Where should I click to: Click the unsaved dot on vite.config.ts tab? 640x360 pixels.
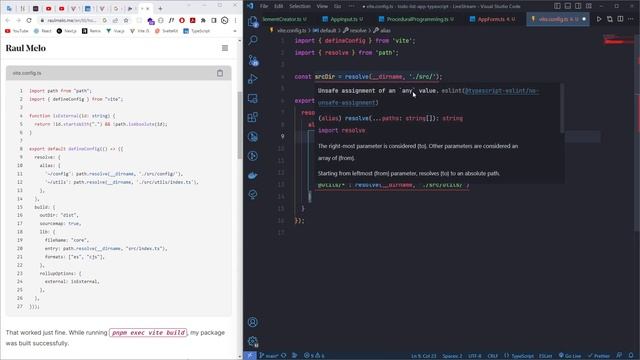tap(584, 19)
